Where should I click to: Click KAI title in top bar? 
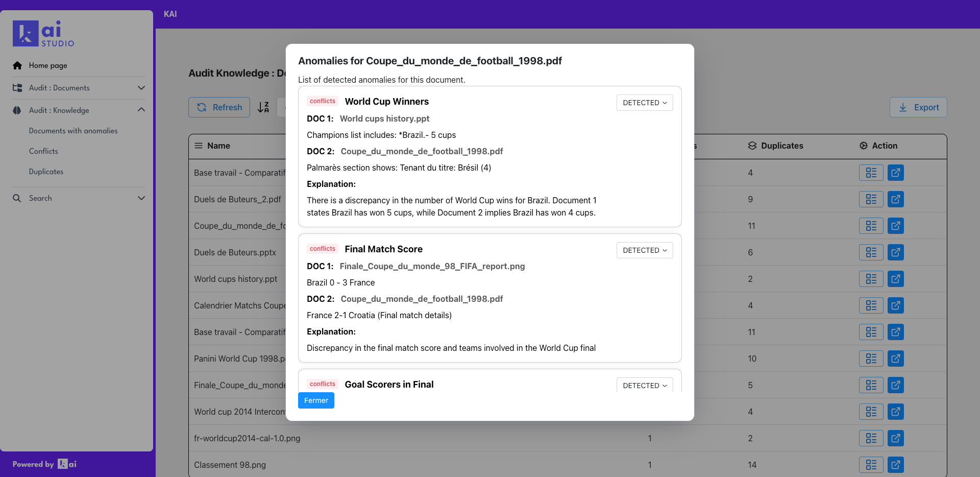point(170,14)
